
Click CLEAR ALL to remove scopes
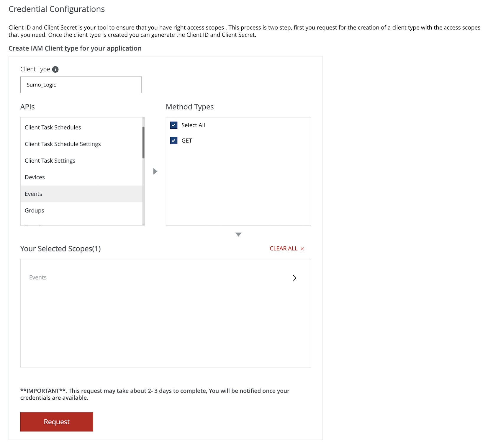click(284, 248)
